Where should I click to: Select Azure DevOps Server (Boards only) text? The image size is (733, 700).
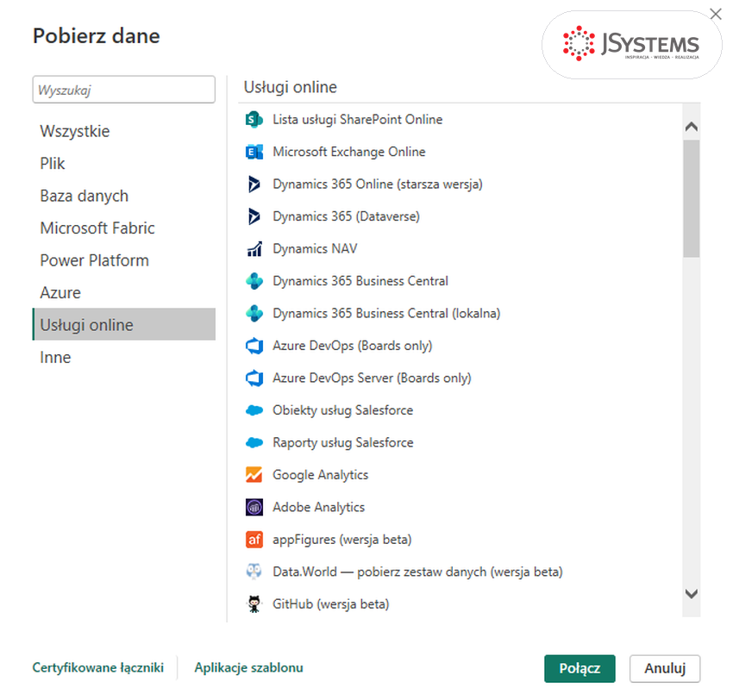pyautogui.click(x=372, y=378)
